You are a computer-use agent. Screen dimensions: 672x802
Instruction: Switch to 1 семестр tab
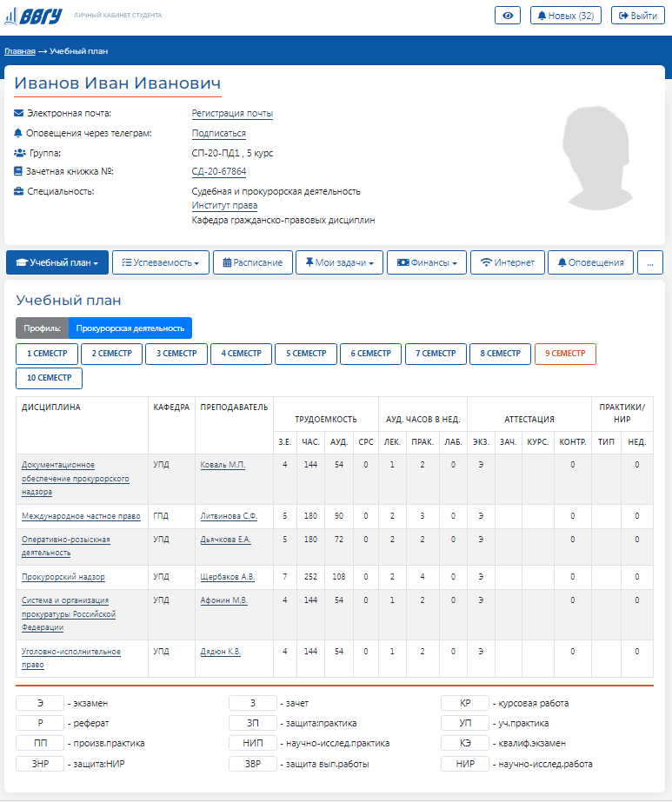46,354
